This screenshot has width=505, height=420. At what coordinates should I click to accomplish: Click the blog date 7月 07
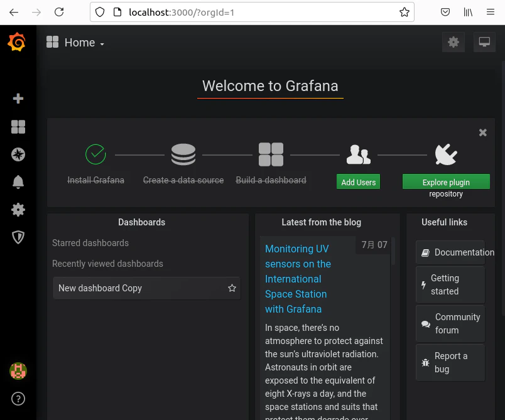click(374, 245)
